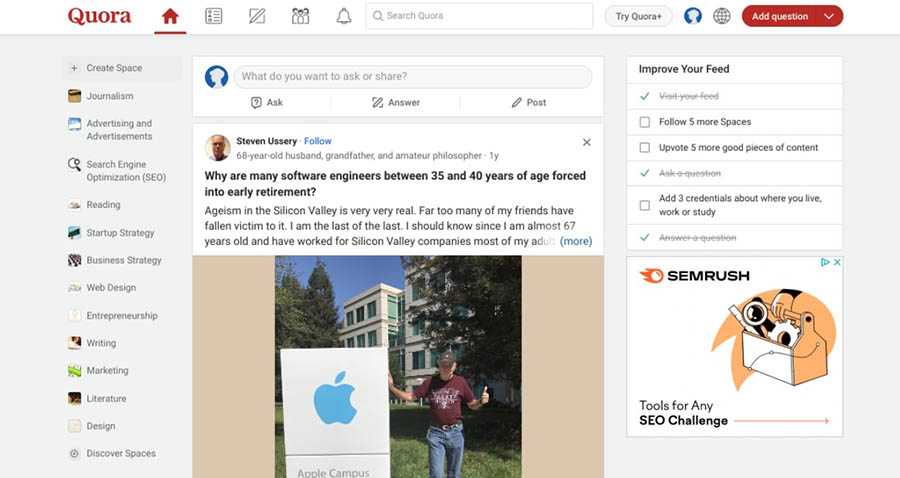
Task: Expand the post text via '(more)'
Action: [x=576, y=241]
